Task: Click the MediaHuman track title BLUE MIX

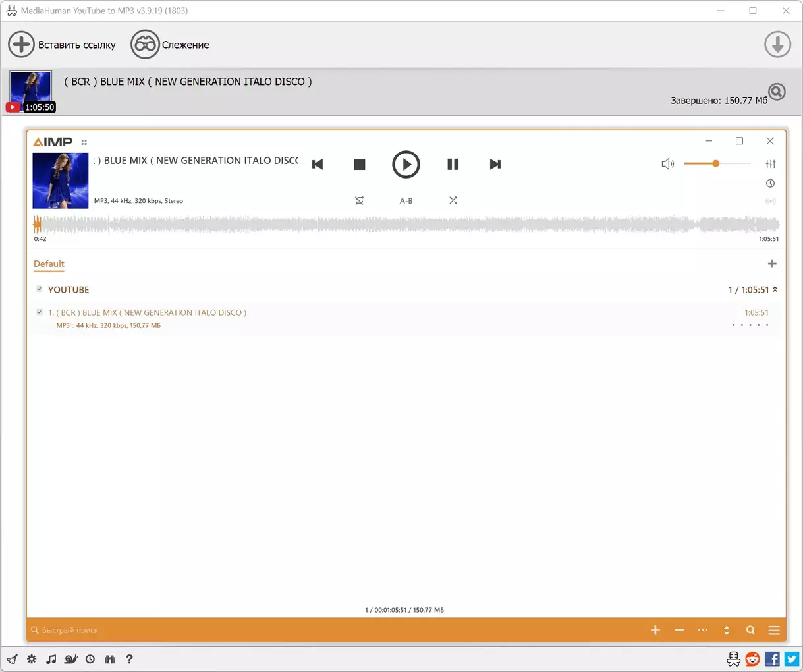Action: pyautogui.click(x=188, y=82)
